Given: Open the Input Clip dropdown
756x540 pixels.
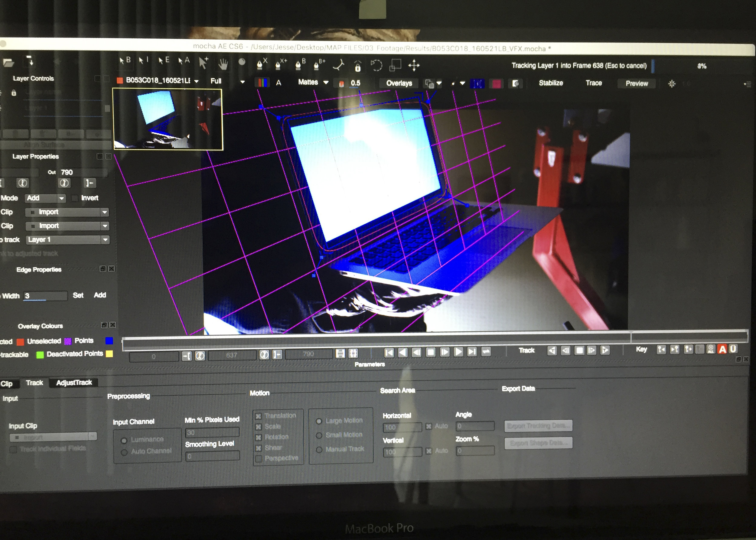Looking at the screenshot, I should (x=53, y=437).
